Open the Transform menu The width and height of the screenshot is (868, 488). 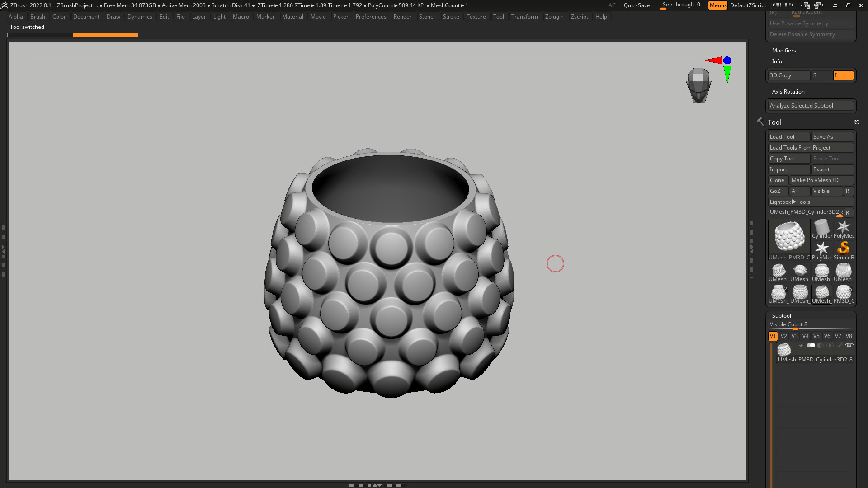tap(524, 16)
